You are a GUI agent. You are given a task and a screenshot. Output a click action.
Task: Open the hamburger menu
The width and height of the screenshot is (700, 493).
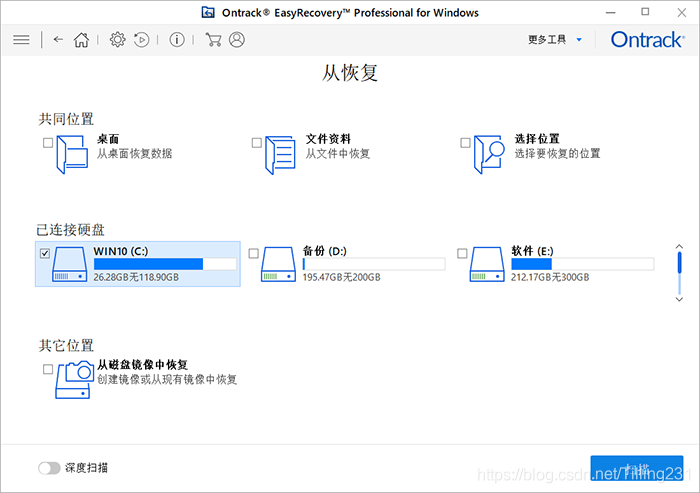[x=21, y=40]
